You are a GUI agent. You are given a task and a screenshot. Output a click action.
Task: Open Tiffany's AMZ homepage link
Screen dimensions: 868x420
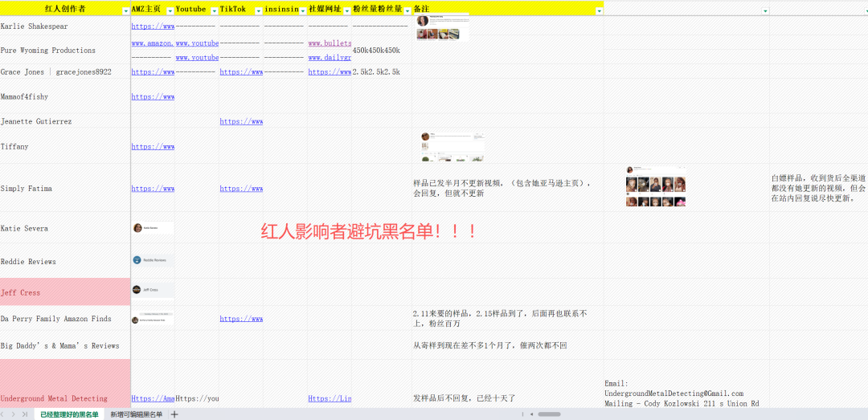(153, 147)
